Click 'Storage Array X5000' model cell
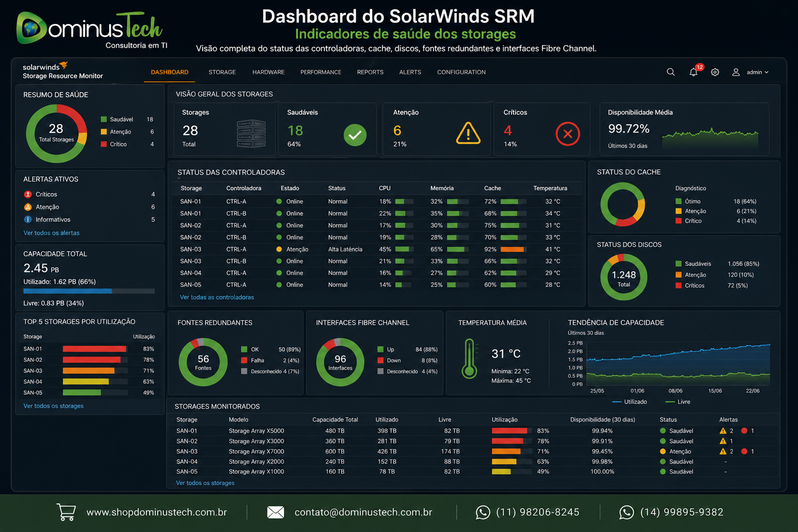 256,431
